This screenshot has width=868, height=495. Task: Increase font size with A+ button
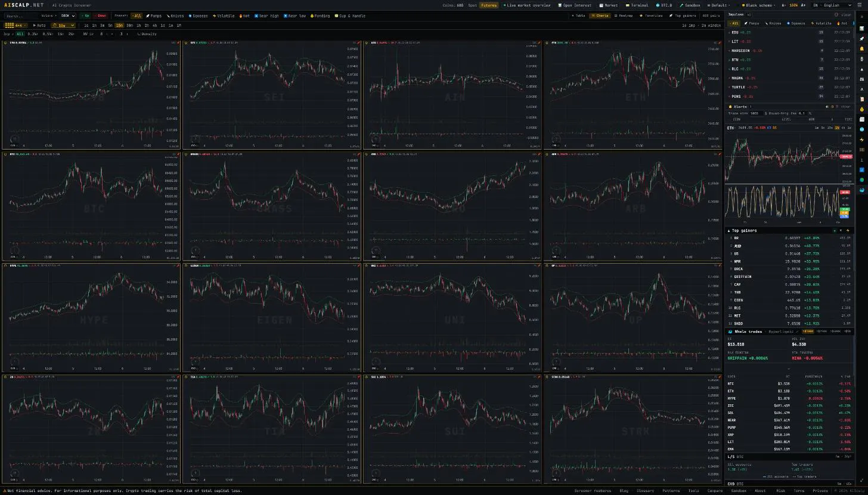[x=804, y=5]
